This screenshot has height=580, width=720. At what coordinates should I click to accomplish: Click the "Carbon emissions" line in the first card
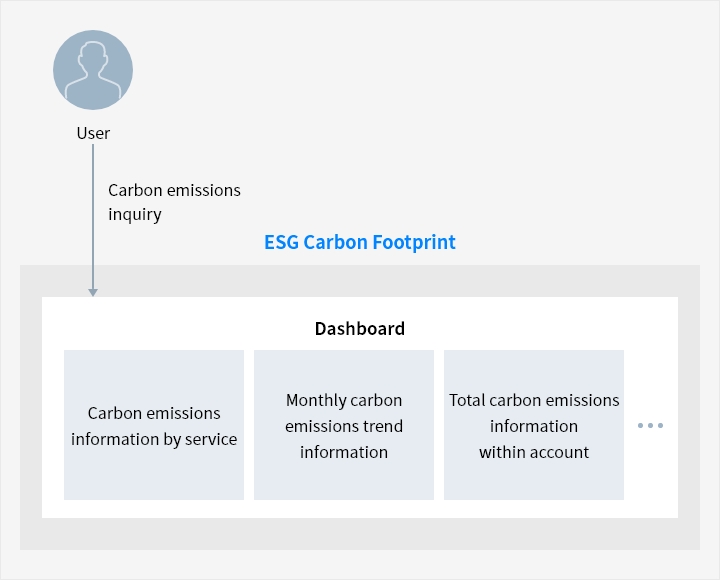coord(154,413)
